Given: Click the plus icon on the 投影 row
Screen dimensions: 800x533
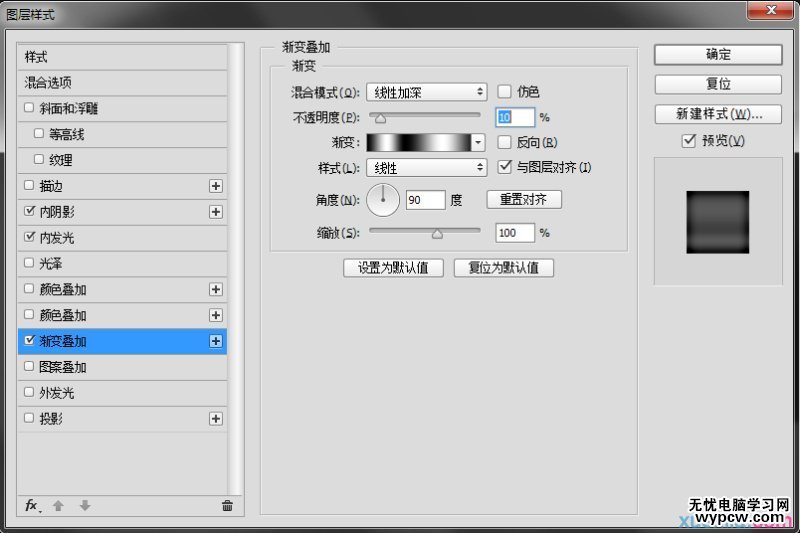Looking at the screenshot, I should point(216,419).
